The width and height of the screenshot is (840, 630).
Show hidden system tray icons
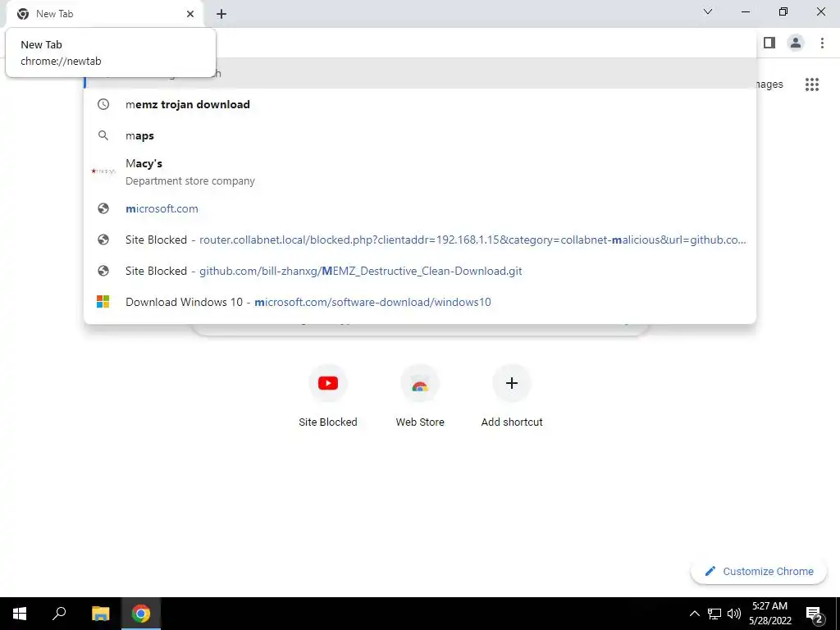(694, 614)
